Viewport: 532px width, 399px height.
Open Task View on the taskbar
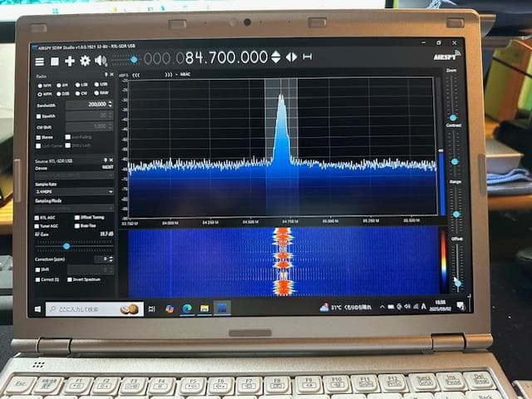pyautogui.click(x=152, y=308)
